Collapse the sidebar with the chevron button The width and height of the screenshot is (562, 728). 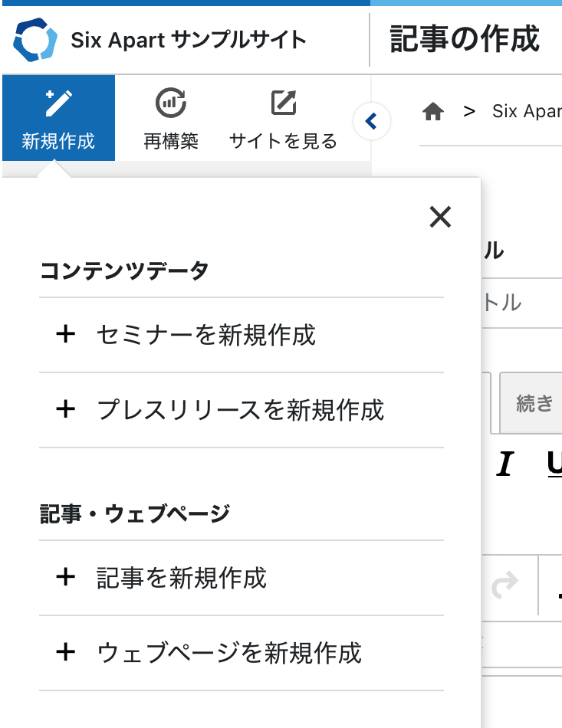[372, 121]
